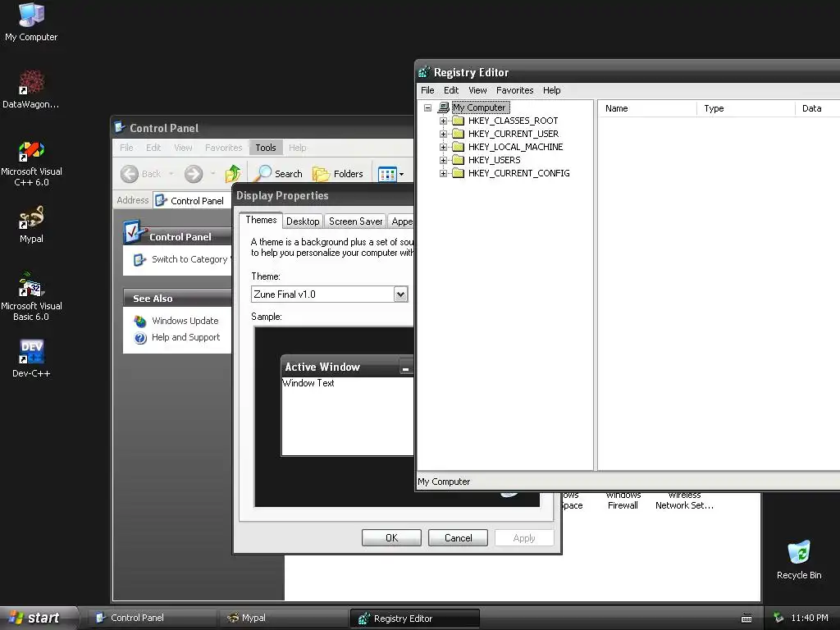Click Forward arrow in Control Panel toolbar
This screenshot has width=840, height=630.
pos(194,174)
